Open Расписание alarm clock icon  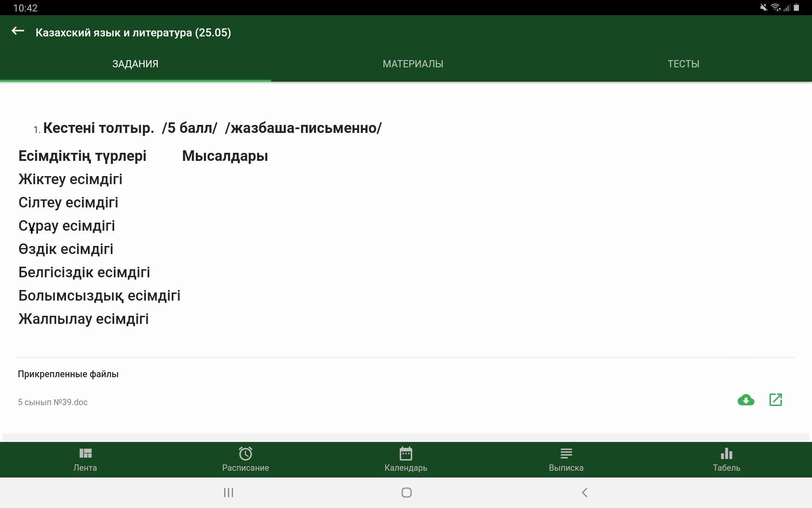245,454
